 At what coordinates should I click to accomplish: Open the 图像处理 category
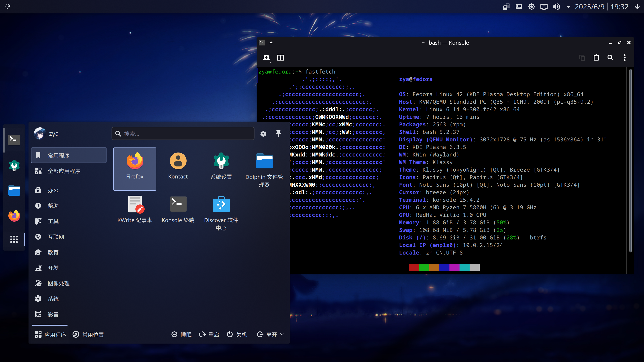point(69,283)
